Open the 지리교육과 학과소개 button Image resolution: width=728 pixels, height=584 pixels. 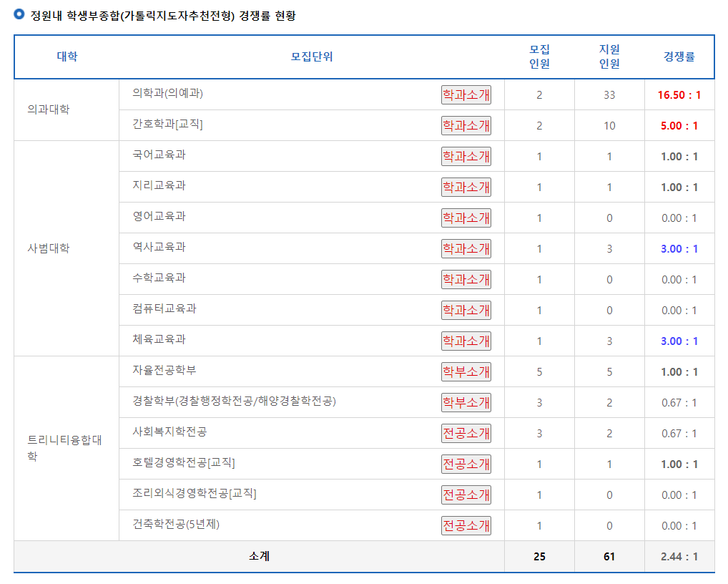point(466,186)
